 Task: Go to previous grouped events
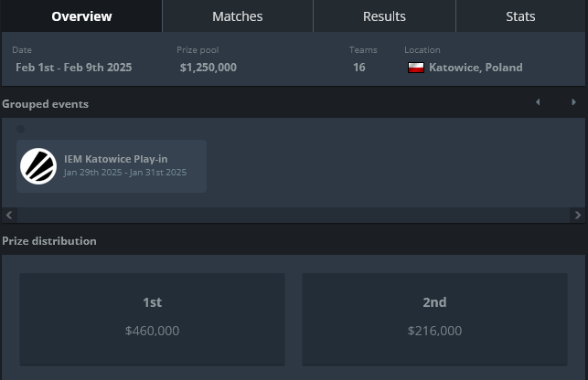tap(538, 102)
